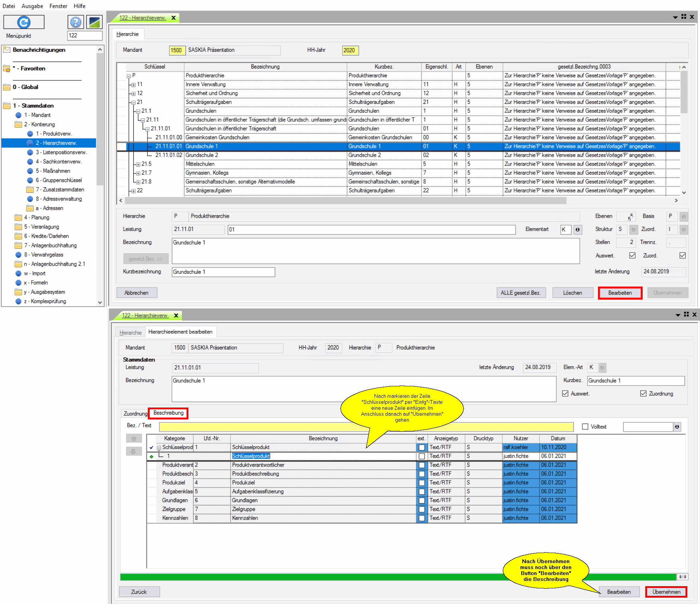Click the down arrow button beside the Kategorie table
This screenshot has height=604, width=700.
(134, 451)
